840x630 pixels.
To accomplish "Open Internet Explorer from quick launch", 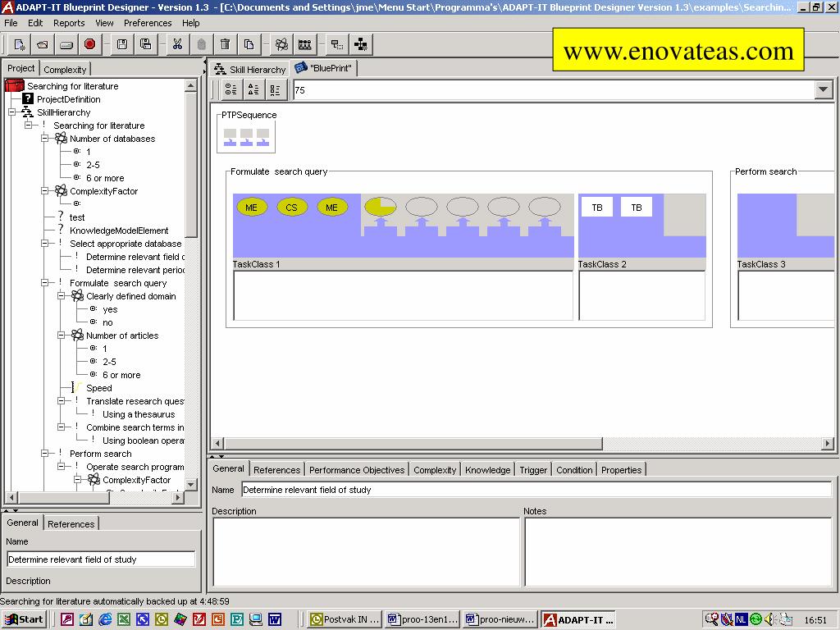I will 105,619.
